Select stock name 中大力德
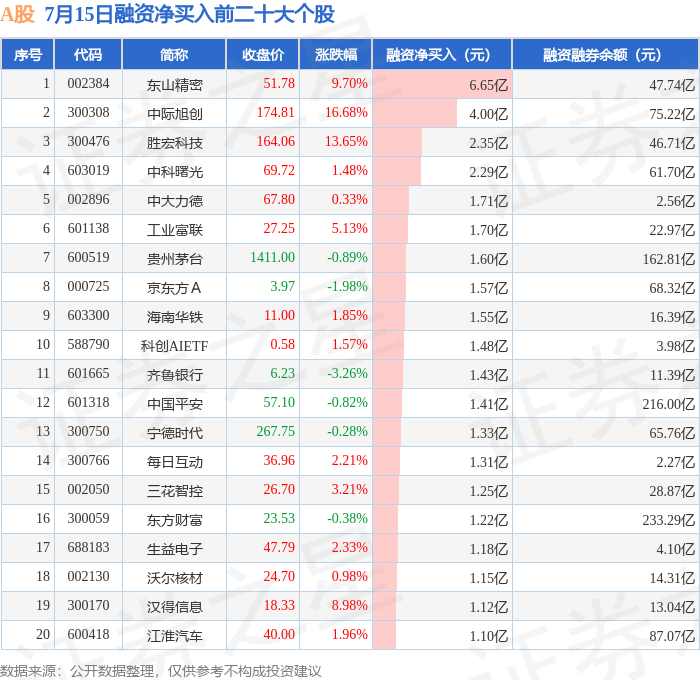Screen dimensions: 700x680 point(175,201)
